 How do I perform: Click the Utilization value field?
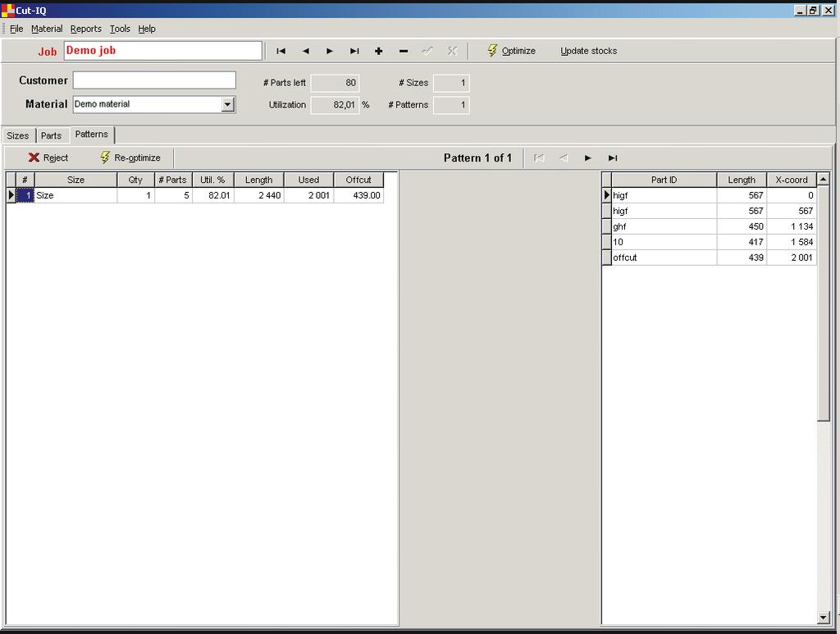335,105
